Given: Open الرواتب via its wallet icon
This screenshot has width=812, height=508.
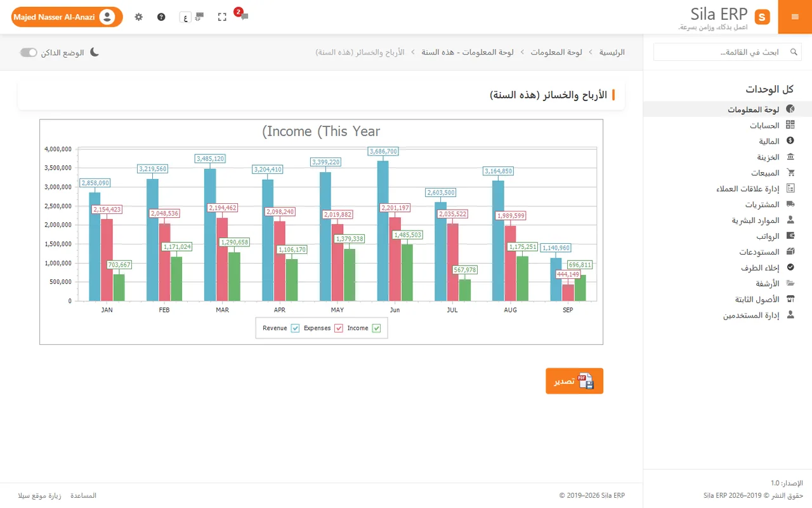Looking at the screenshot, I should tap(790, 236).
